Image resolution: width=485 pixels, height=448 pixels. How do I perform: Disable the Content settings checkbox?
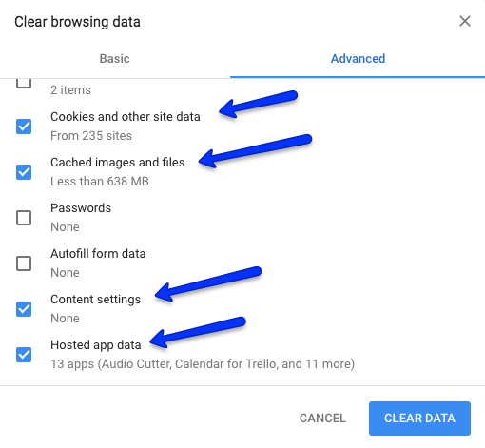24,309
